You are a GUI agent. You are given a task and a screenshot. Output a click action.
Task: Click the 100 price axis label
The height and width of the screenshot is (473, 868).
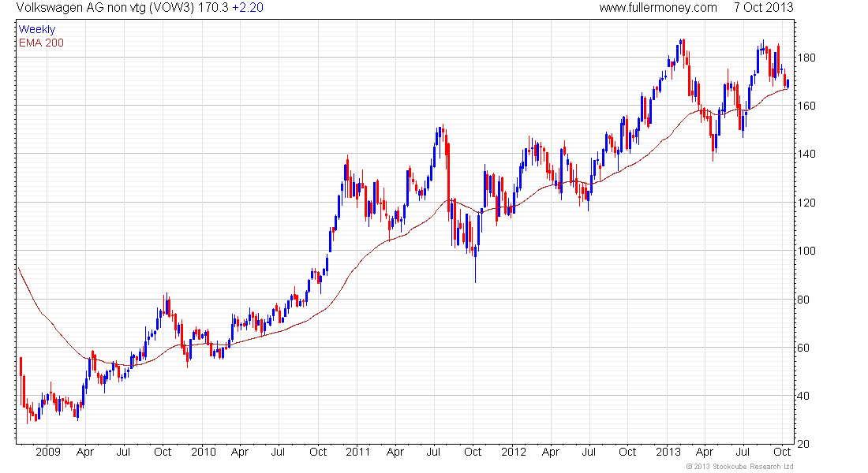[806, 251]
